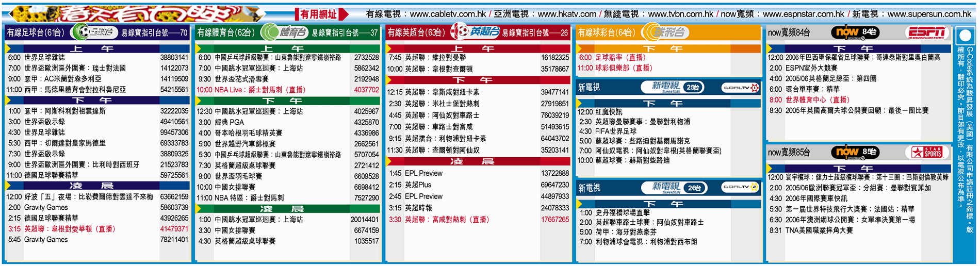Click the ESPN logo
The image size is (980, 266).
click(927, 32)
